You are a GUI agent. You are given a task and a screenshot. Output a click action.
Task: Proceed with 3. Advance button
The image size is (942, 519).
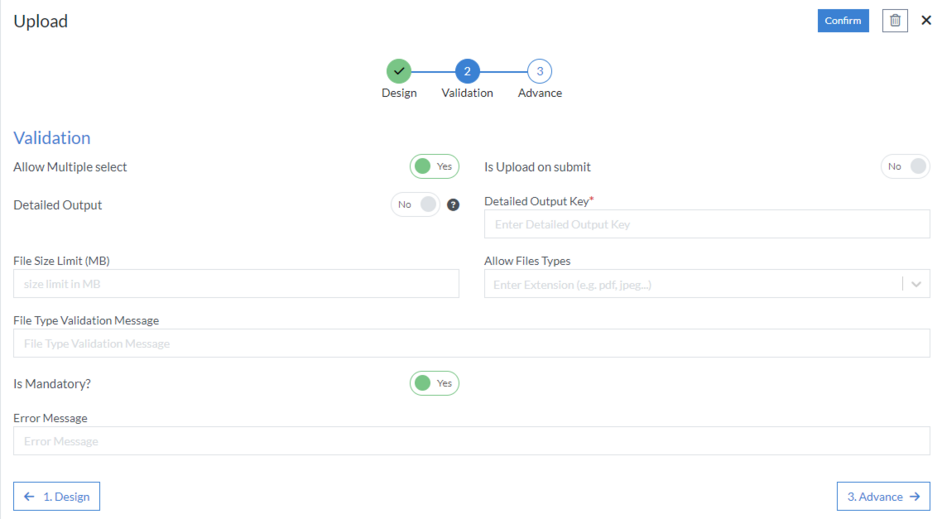(883, 496)
